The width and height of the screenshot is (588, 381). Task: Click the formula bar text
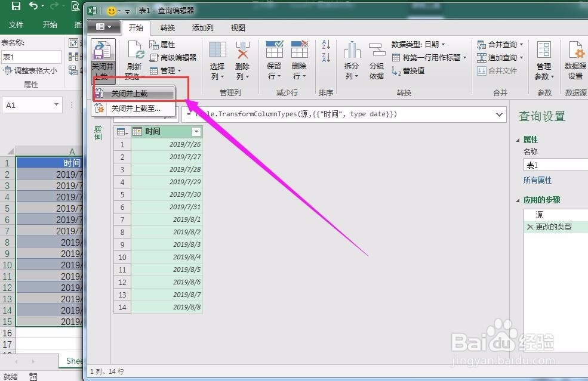pos(292,114)
